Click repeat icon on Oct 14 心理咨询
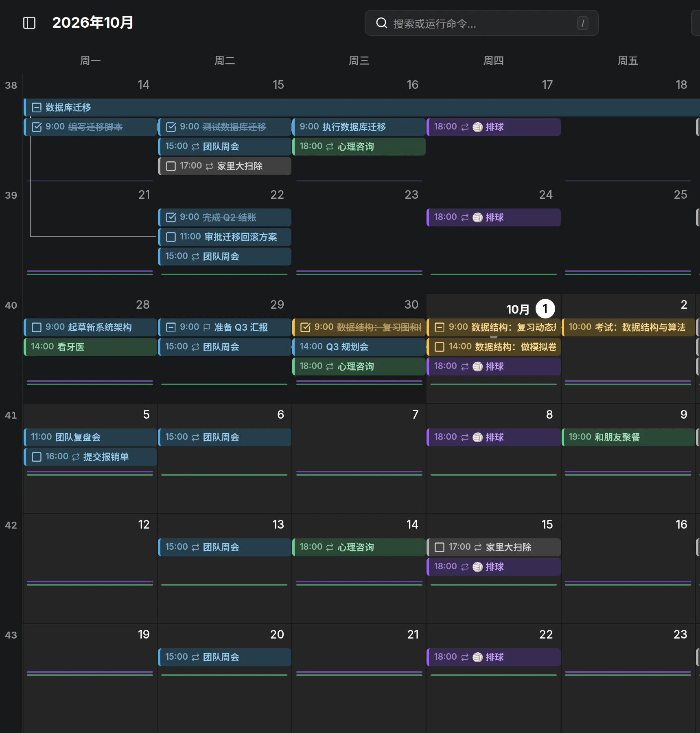700x733 pixels. (x=330, y=547)
